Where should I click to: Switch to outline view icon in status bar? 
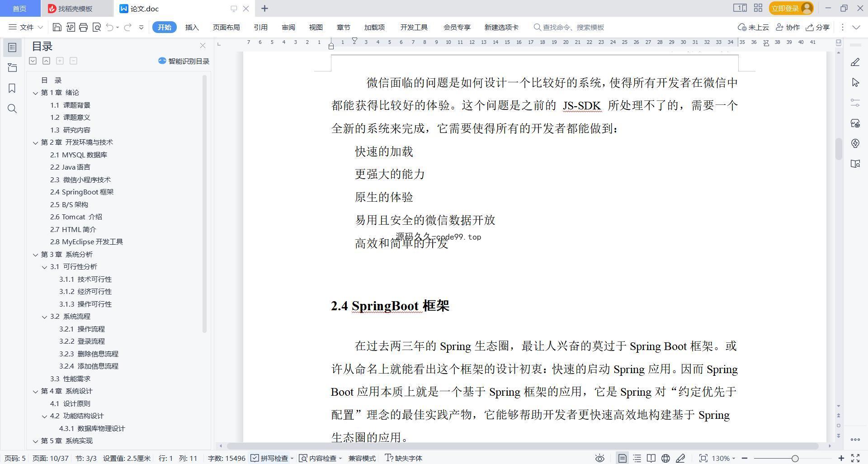tap(637, 458)
